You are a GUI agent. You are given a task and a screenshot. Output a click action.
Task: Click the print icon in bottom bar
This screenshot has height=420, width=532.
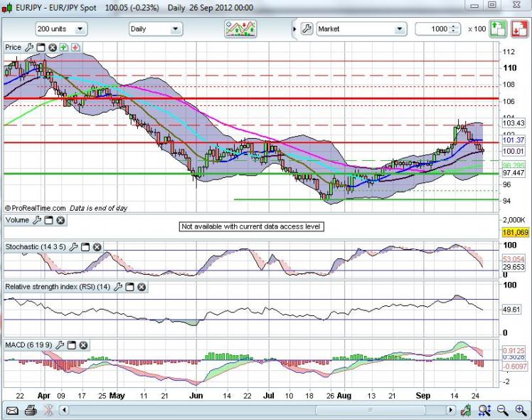click(x=31, y=410)
